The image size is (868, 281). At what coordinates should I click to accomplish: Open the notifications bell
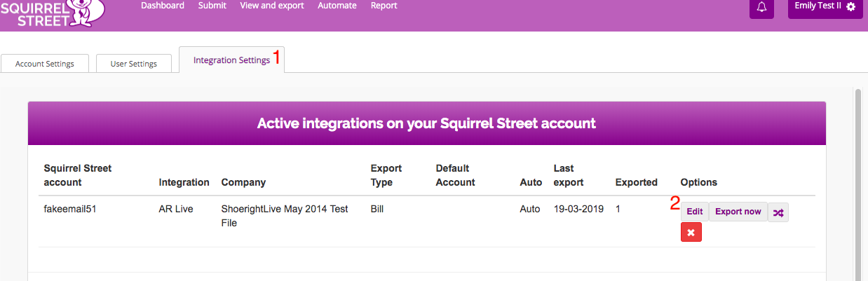761,7
